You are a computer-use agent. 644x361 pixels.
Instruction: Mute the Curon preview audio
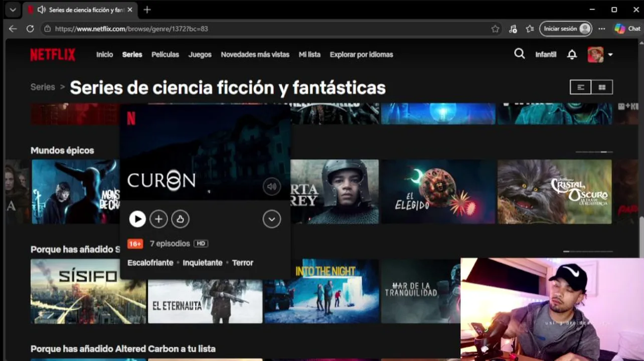[x=272, y=187]
